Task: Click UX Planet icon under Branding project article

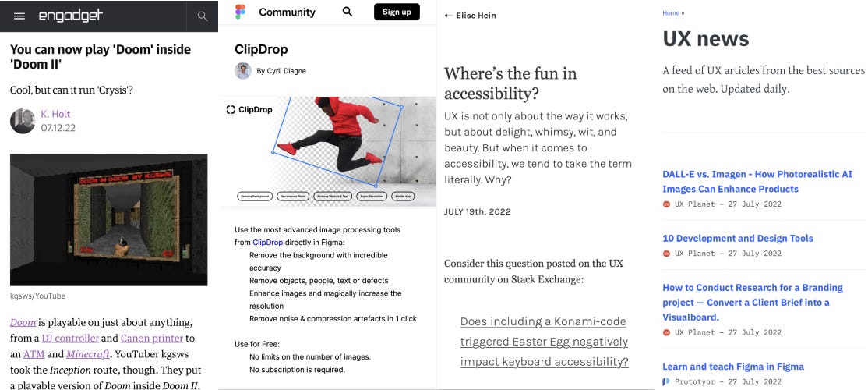Action: (x=666, y=332)
